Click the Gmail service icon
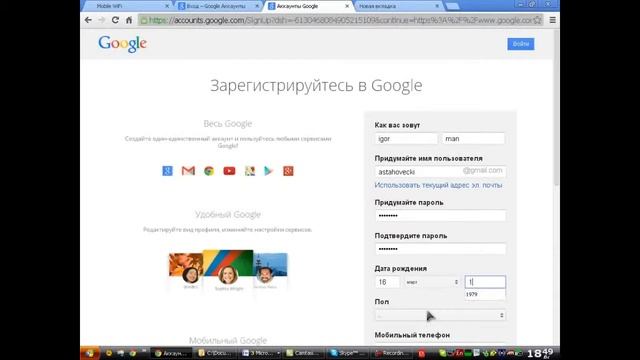 click(x=188, y=171)
